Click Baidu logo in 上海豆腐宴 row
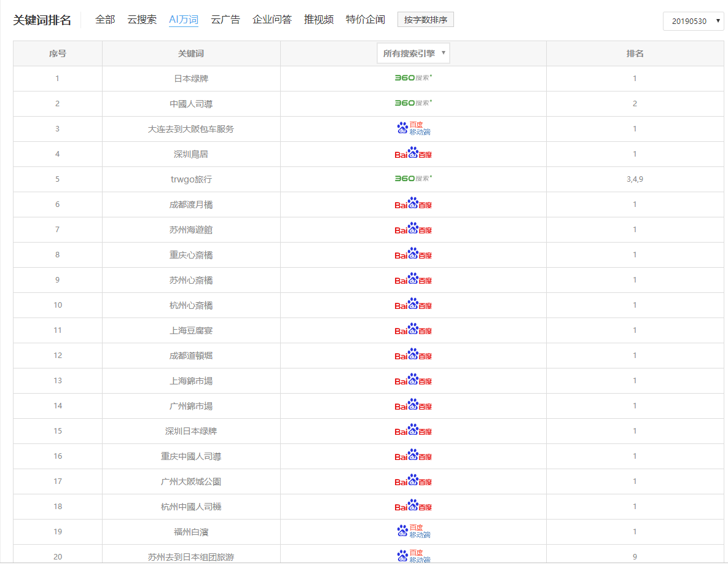728x565 pixels. click(413, 330)
